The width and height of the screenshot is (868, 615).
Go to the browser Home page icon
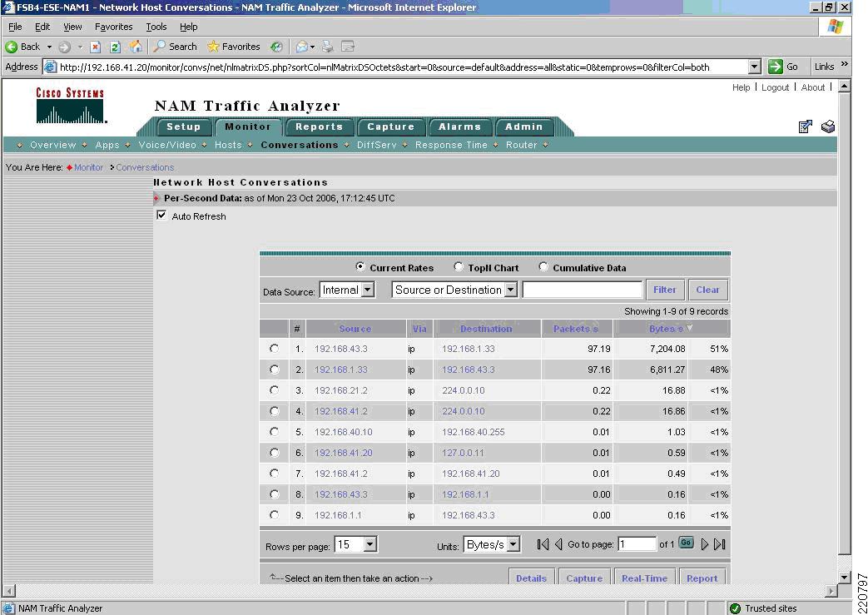pyautogui.click(x=136, y=47)
